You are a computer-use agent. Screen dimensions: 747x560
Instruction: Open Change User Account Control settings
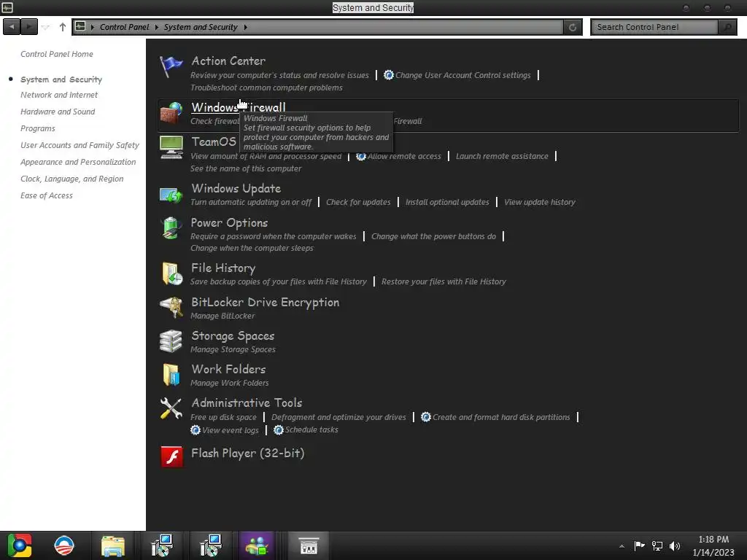click(462, 75)
